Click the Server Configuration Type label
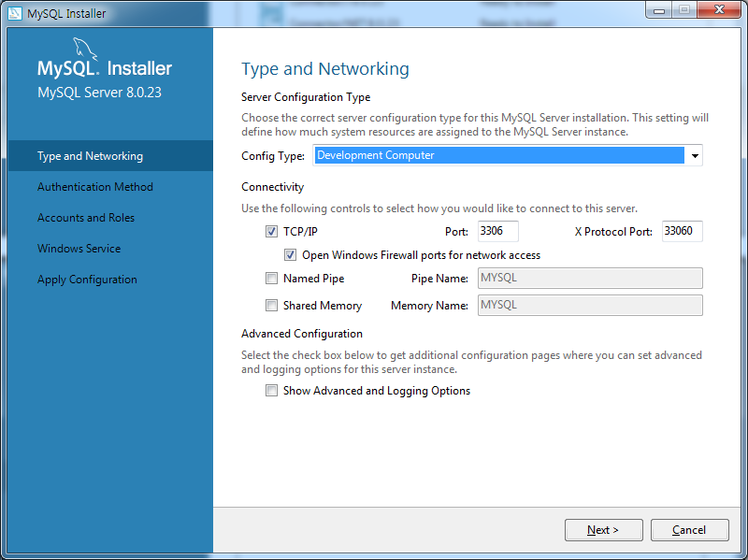748x560 pixels. coord(306,97)
